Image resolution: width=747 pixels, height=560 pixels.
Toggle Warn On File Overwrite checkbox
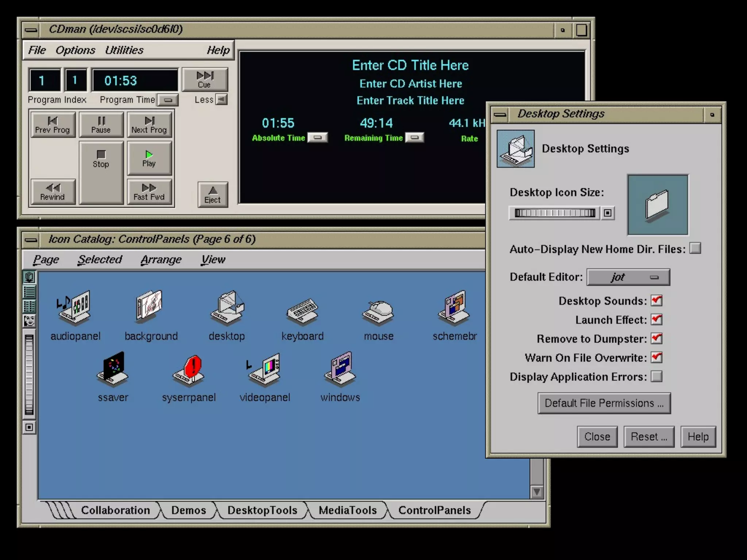[x=657, y=357]
